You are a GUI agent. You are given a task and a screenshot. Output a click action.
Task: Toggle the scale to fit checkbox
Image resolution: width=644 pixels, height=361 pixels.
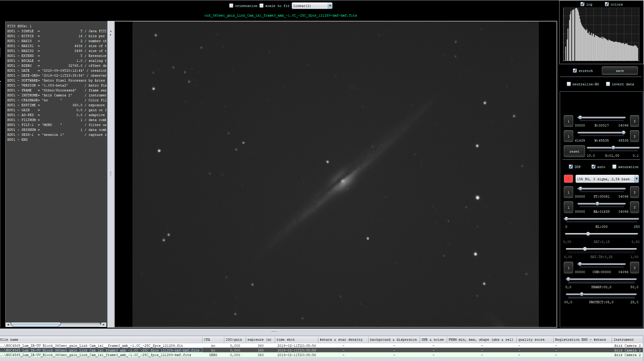point(261,6)
